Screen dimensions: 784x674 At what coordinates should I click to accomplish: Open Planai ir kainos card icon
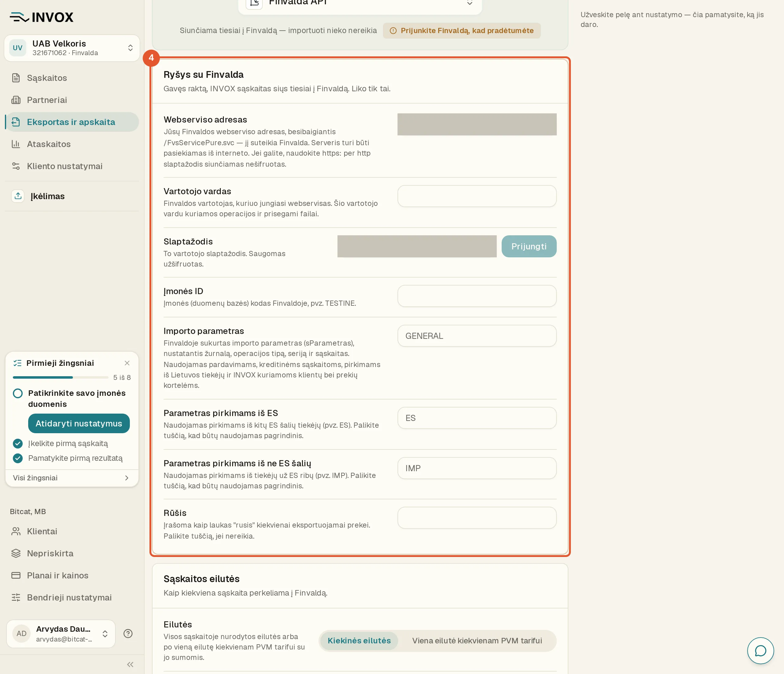click(16, 575)
